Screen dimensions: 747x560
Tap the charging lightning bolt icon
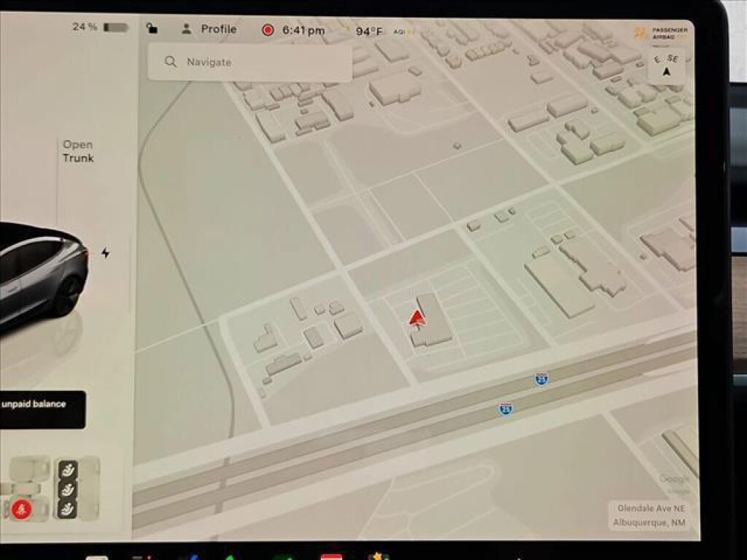click(106, 253)
